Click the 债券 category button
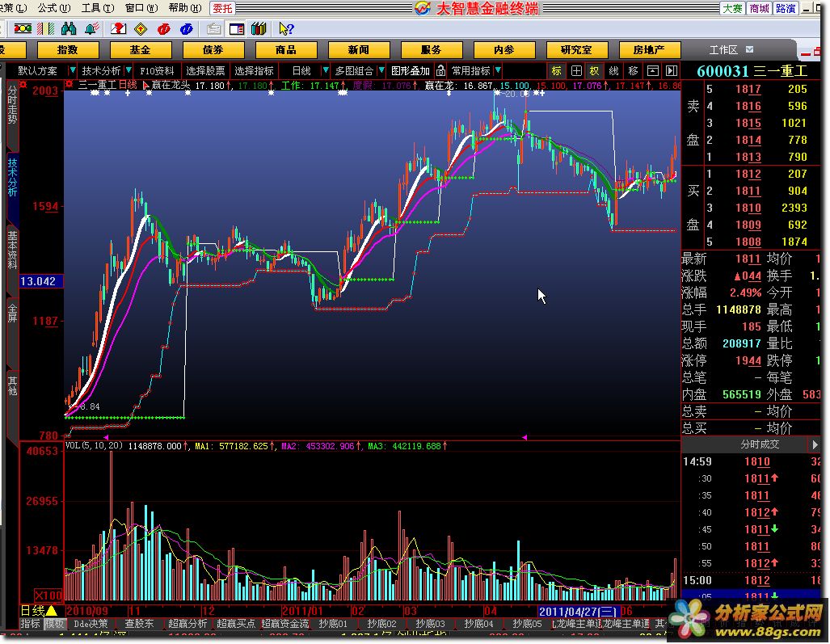 pyautogui.click(x=213, y=50)
